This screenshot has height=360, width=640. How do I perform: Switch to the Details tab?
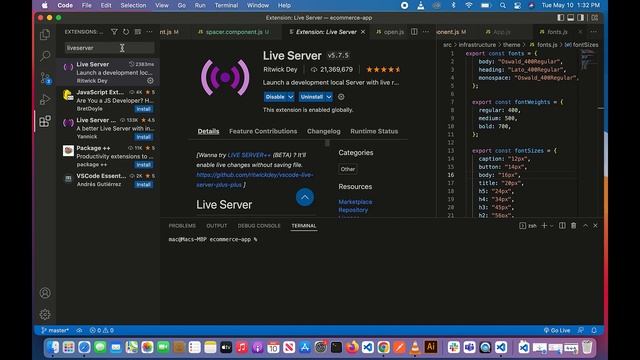[x=208, y=131]
